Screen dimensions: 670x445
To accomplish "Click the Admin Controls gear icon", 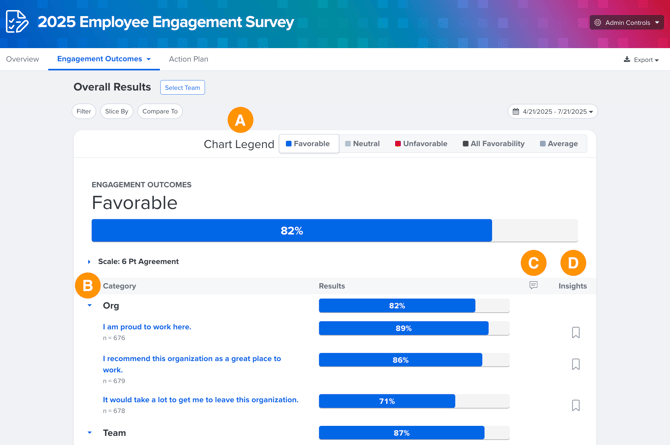I will coord(597,23).
